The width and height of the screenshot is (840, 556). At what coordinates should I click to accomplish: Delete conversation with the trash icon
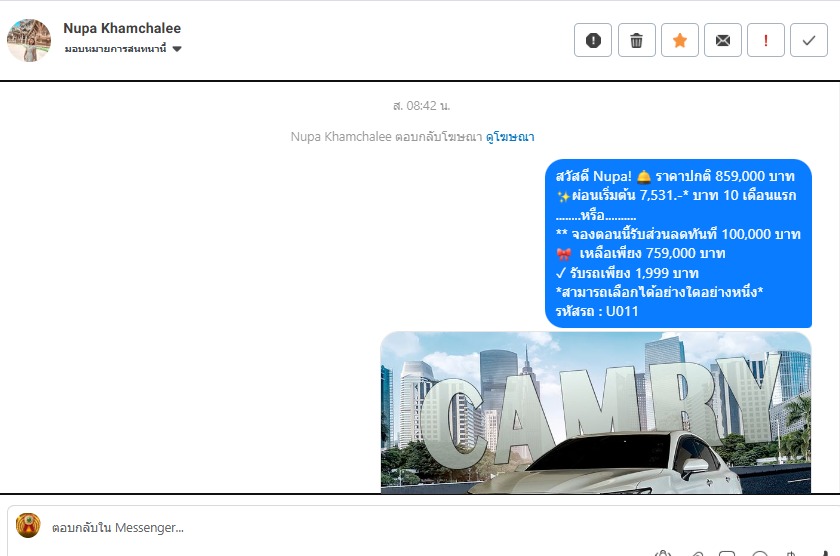pyautogui.click(x=636, y=40)
